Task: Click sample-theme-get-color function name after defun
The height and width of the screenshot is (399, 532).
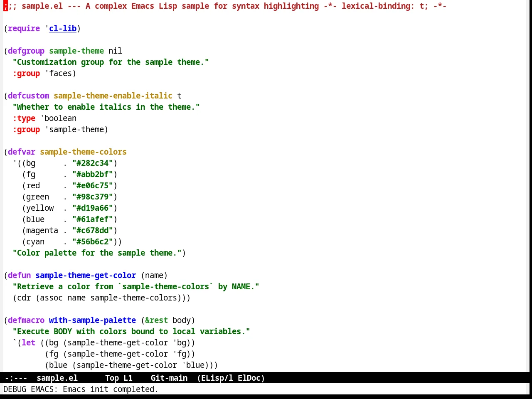Action: pyautogui.click(x=86, y=275)
